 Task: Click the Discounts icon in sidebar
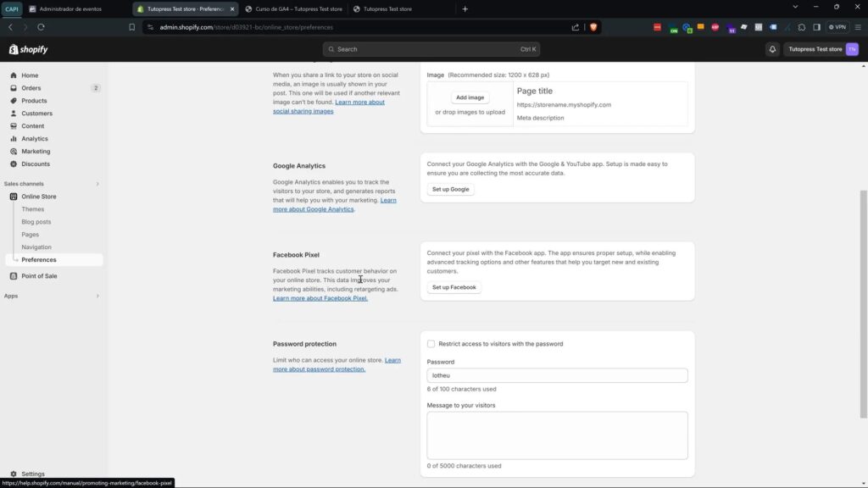(x=14, y=164)
